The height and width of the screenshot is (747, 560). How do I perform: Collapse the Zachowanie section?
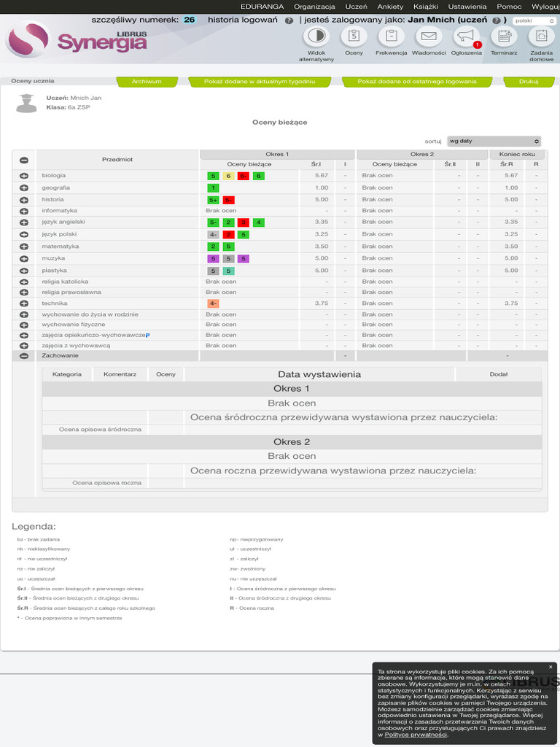pos(24,356)
